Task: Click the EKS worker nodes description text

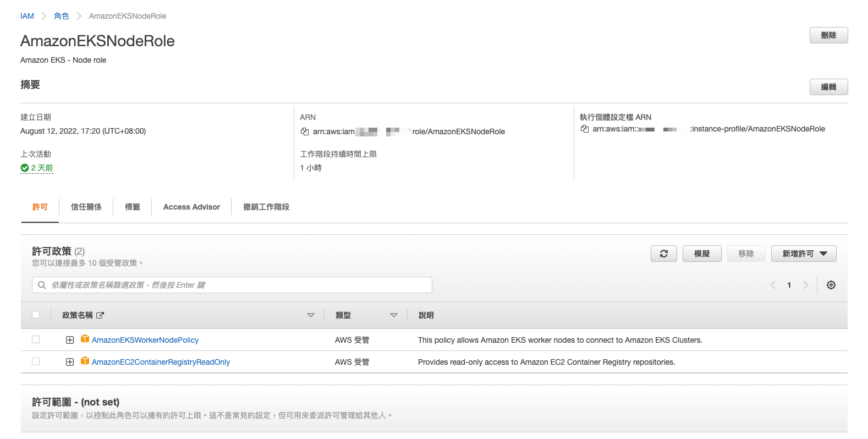Action: pos(560,340)
